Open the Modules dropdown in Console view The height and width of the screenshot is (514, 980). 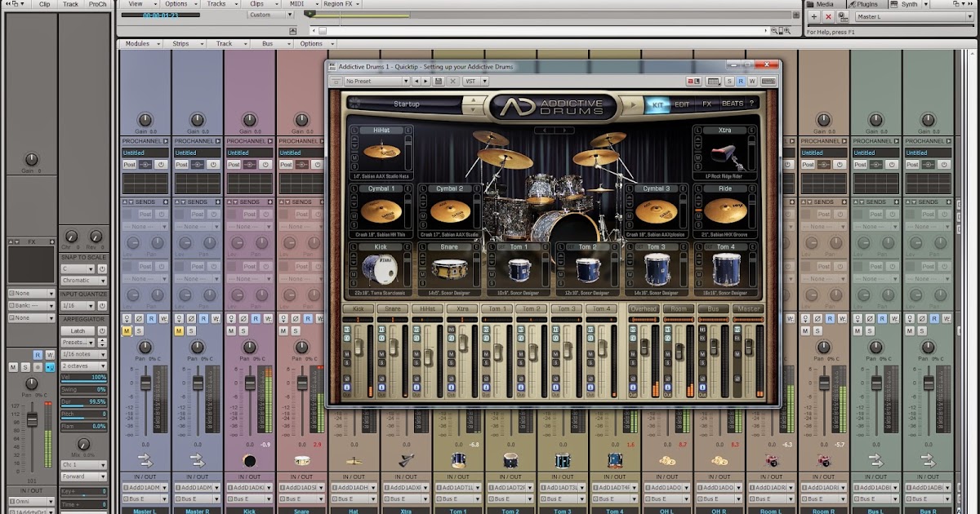139,43
